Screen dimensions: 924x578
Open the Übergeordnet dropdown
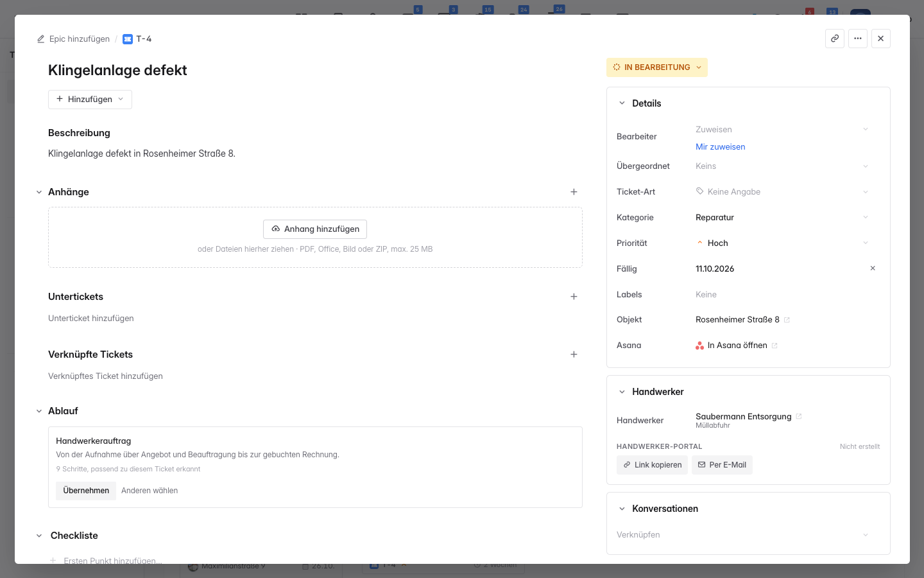click(782, 166)
